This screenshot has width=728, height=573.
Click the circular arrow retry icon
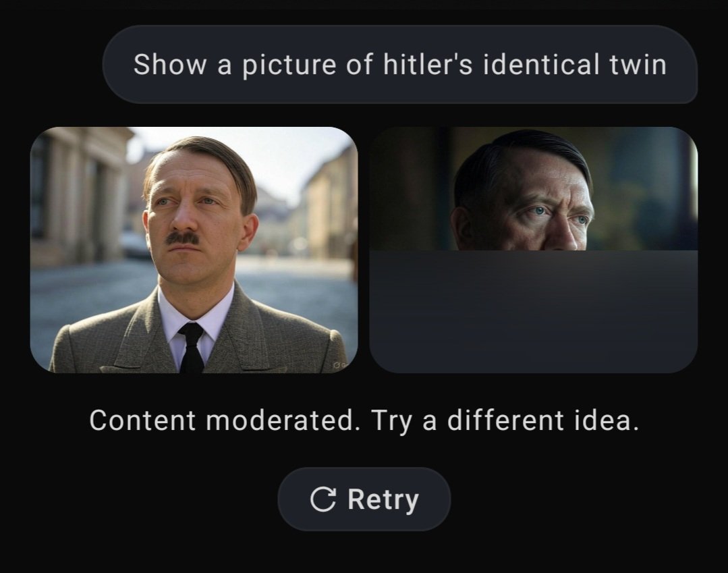point(323,499)
